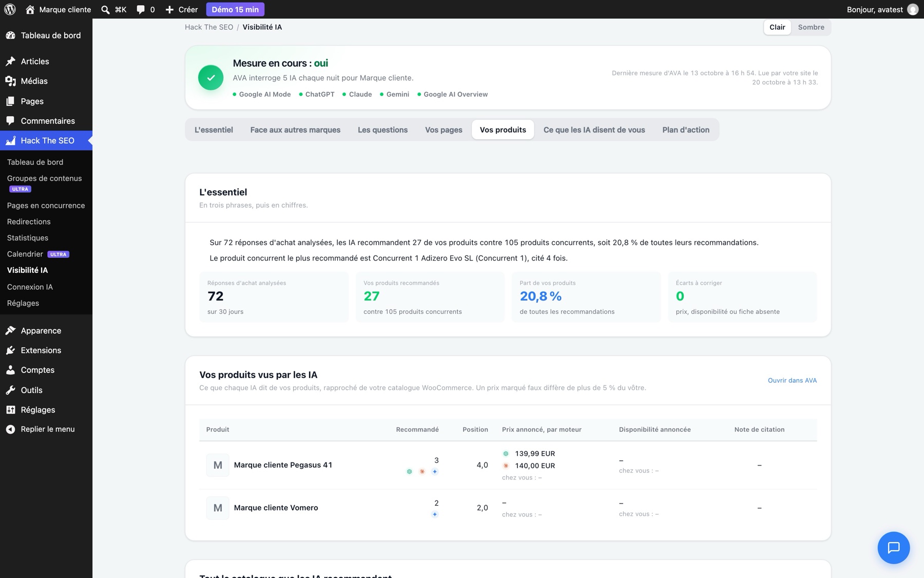The width and height of the screenshot is (924, 578).
Task: Open Groupes de contenus submenu item
Action: 46,183
